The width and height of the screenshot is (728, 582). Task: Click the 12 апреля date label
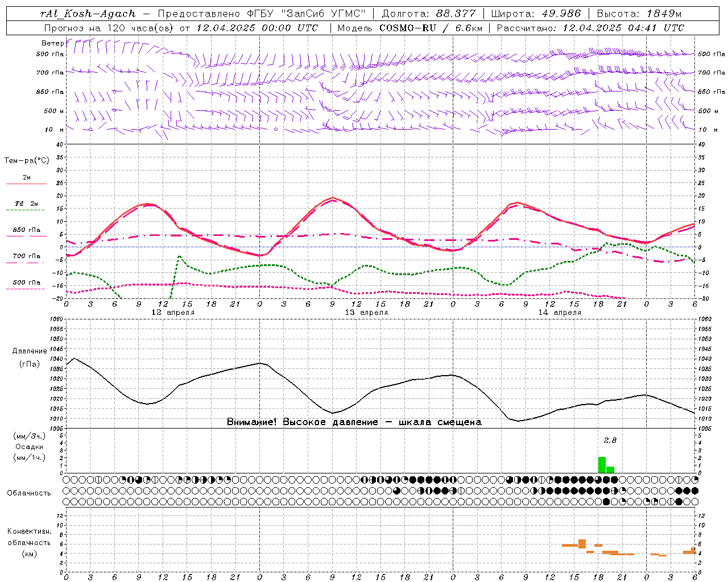tap(173, 313)
